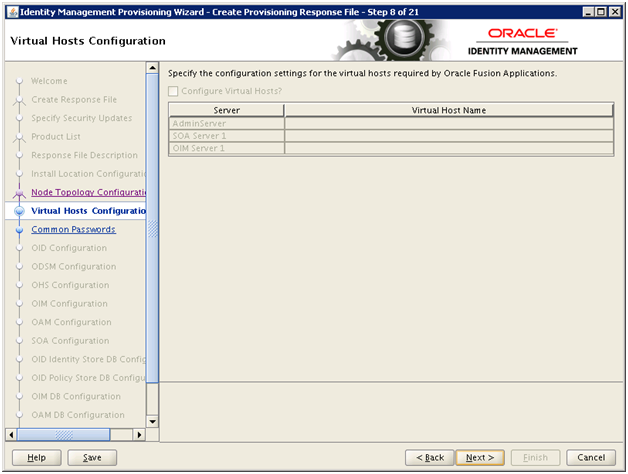628x474 pixels.
Task: Go back with the Back button
Action: tap(430, 458)
